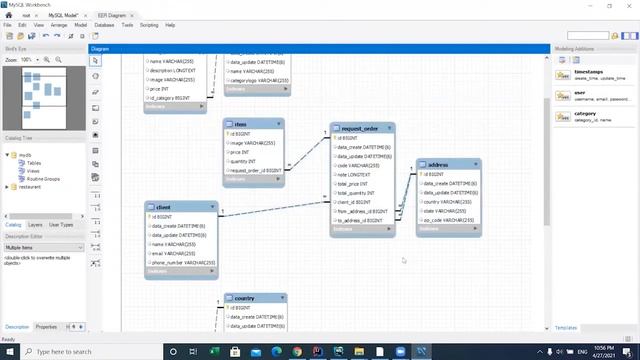Click the category template icon
Image resolution: width=640 pixels, height=360 pixels.
pyautogui.click(x=563, y=117)
